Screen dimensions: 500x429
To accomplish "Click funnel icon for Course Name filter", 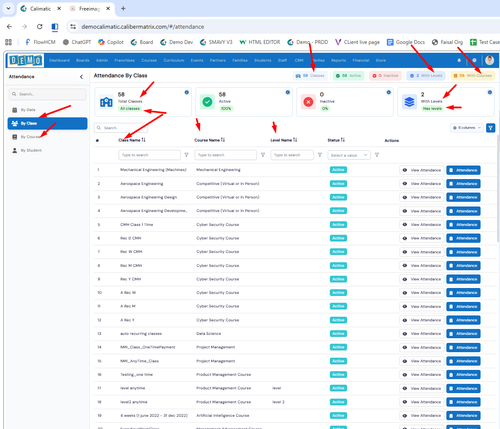I will coord(263,155).
